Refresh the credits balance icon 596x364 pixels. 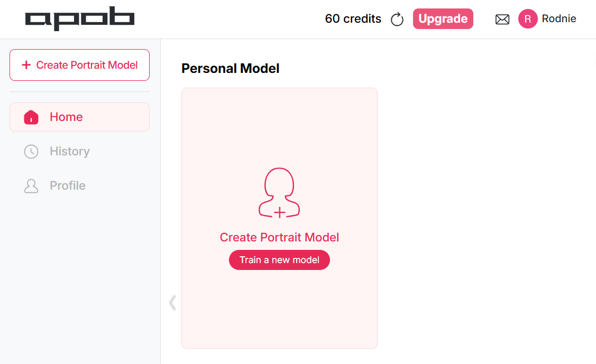[x=397, y=20]
